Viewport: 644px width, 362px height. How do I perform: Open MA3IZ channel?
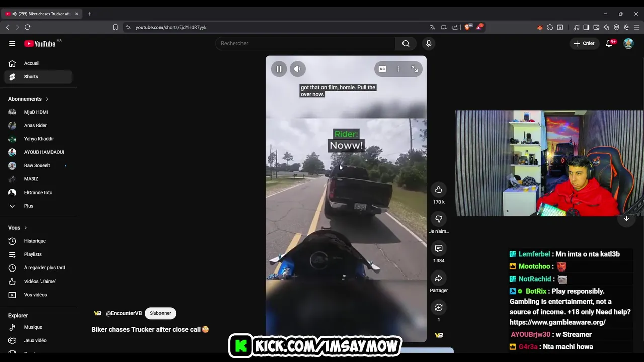(38, 179)
